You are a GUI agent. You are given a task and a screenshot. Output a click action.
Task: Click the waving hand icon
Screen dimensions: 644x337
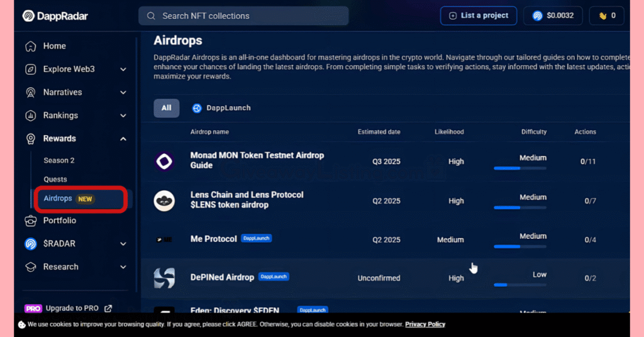pyautogui.click(x=602, y=16)
